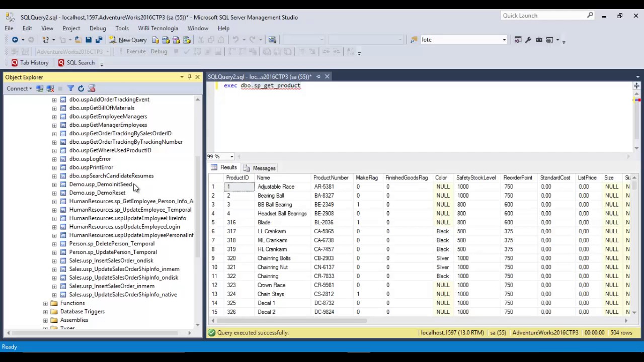Expand dbo.uspLogError stored procedure node
Image resolution: width=644 pixels, height=362 pixels.
click(54, 159)
